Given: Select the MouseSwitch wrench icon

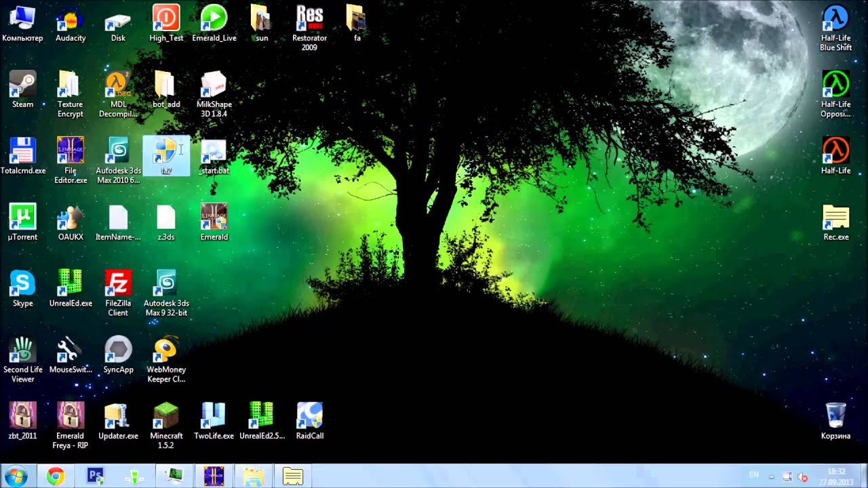Looking at the screenshot, I should (71, 355).
